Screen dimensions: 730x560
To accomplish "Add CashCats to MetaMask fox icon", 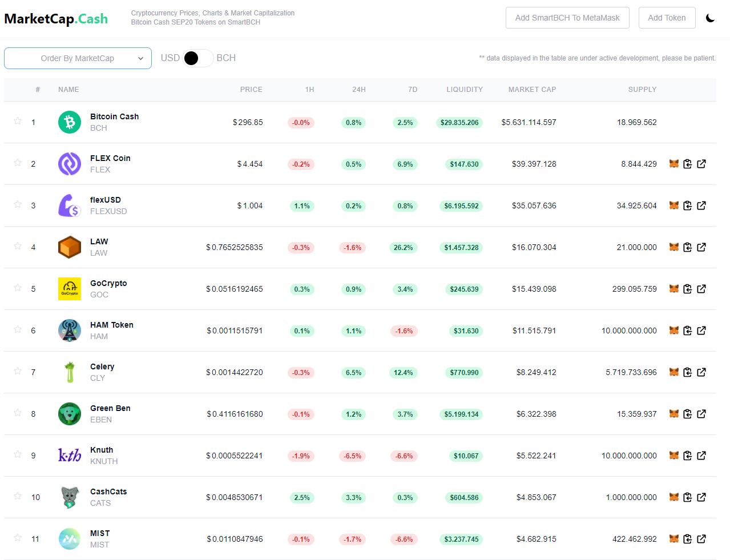I will 674,497.
